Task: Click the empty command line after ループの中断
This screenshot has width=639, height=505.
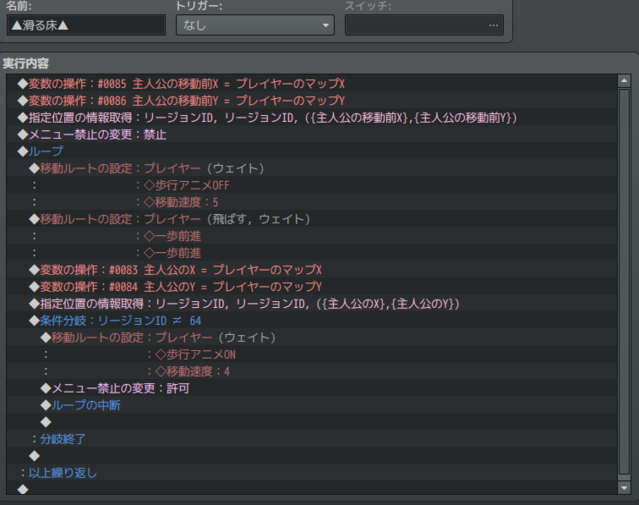Action: [x=312, y=422]
